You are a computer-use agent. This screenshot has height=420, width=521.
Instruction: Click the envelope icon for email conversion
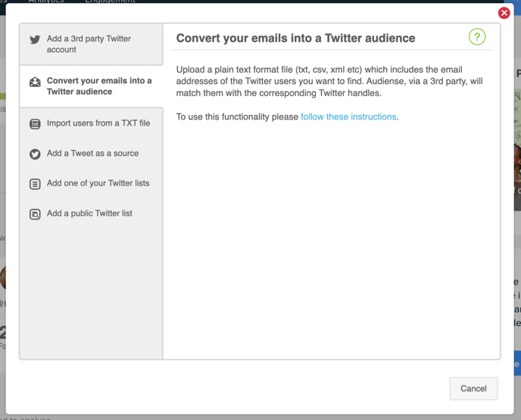35,82
